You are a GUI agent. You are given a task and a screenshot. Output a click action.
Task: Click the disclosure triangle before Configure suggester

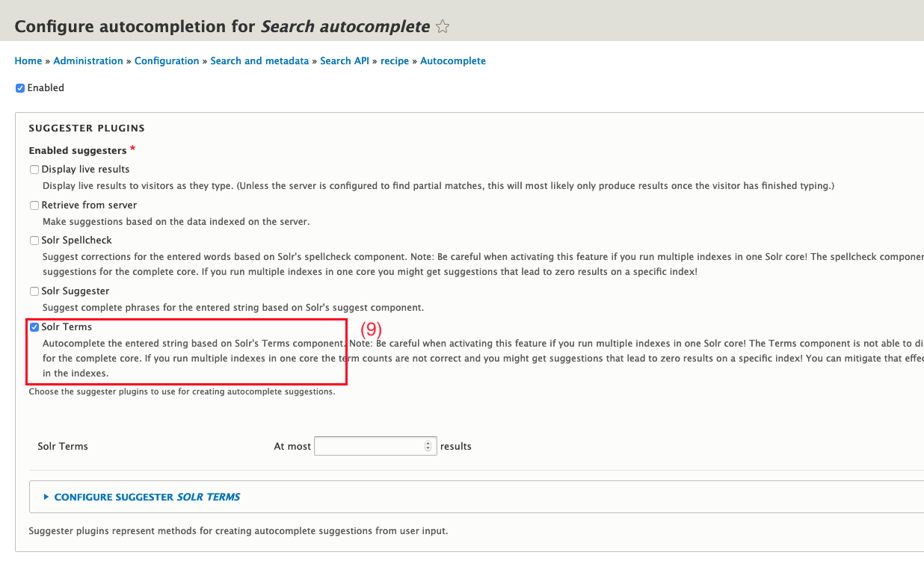pyautogui.click(x=46, y=497)
